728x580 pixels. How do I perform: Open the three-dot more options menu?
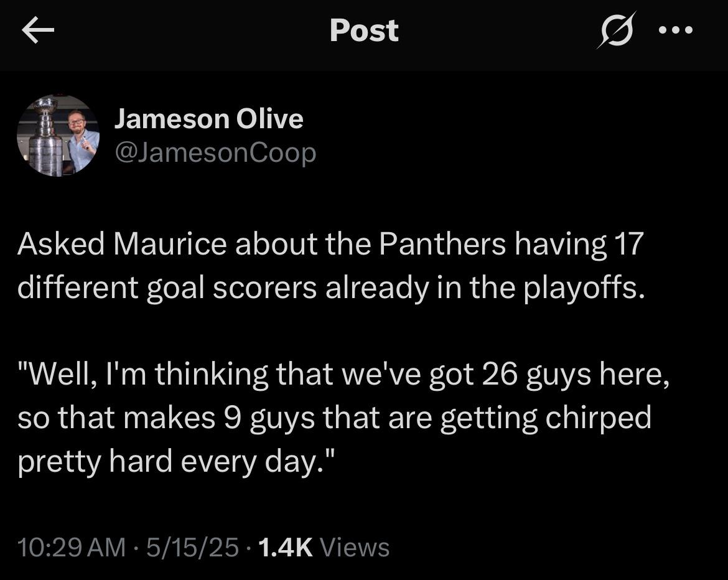[676, 30]
